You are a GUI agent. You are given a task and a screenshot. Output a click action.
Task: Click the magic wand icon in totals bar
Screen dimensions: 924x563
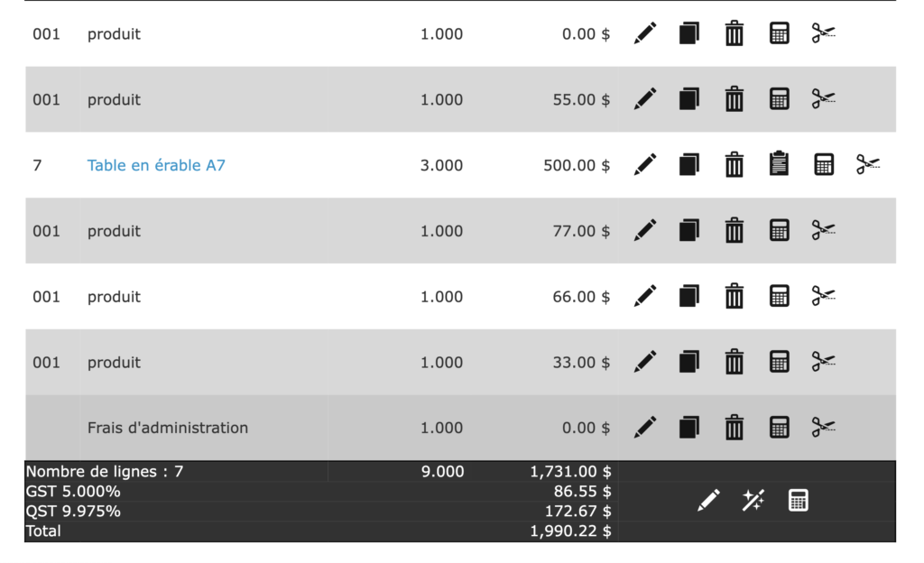tap(753, 501)
